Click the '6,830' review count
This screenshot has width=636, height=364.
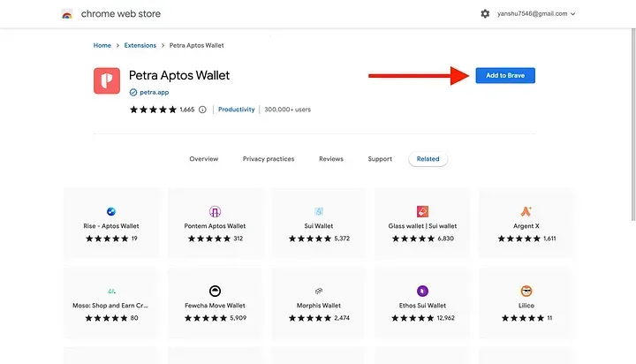coord(446,239)
